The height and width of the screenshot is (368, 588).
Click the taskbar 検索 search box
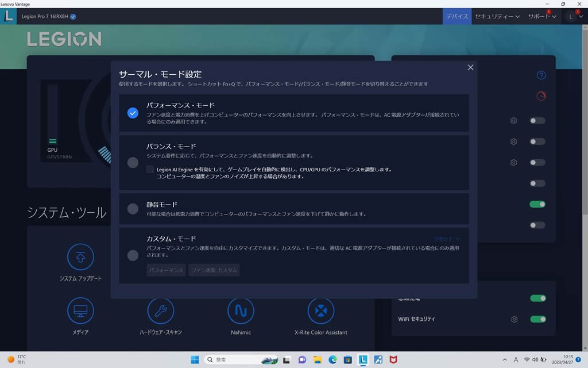241,359
